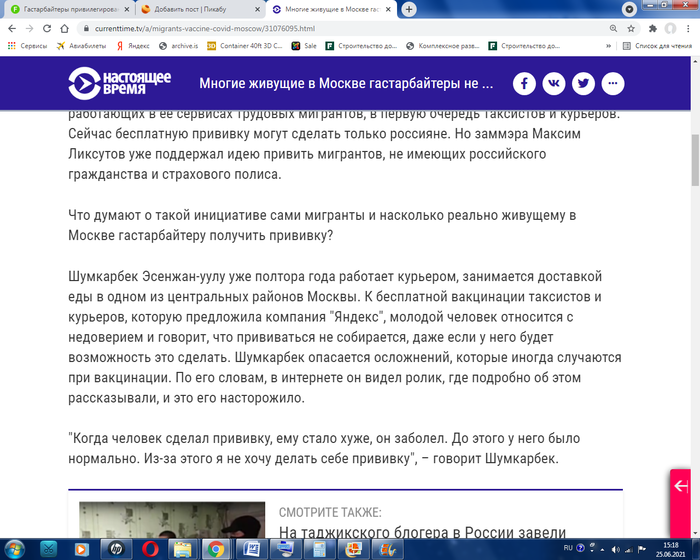Share the article on Twitter
Image resolution: width=700 pixels, height=560 pixels.
click(583, 84)
